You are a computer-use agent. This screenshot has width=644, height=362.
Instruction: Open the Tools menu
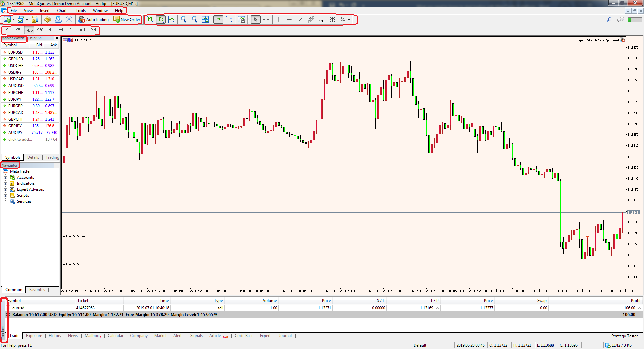click(80, 11)
